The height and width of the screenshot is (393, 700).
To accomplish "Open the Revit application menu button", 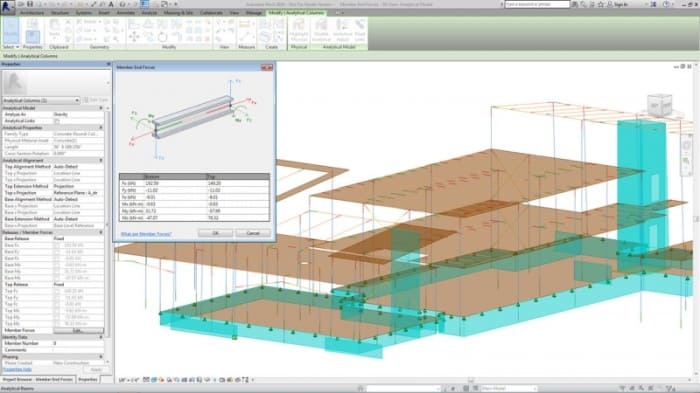I will (x=8, y=7).
